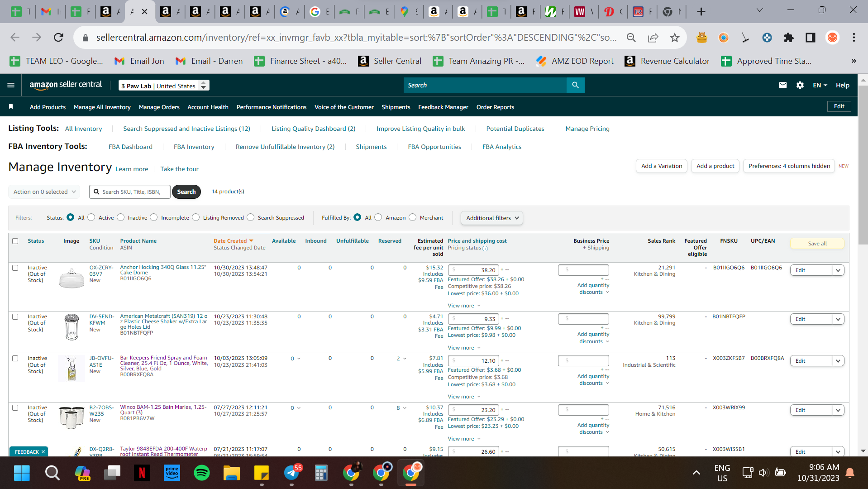Open Edit dropdown arrow for Cake Dome row
Screen dimensions: 868x489
[838, 270]
